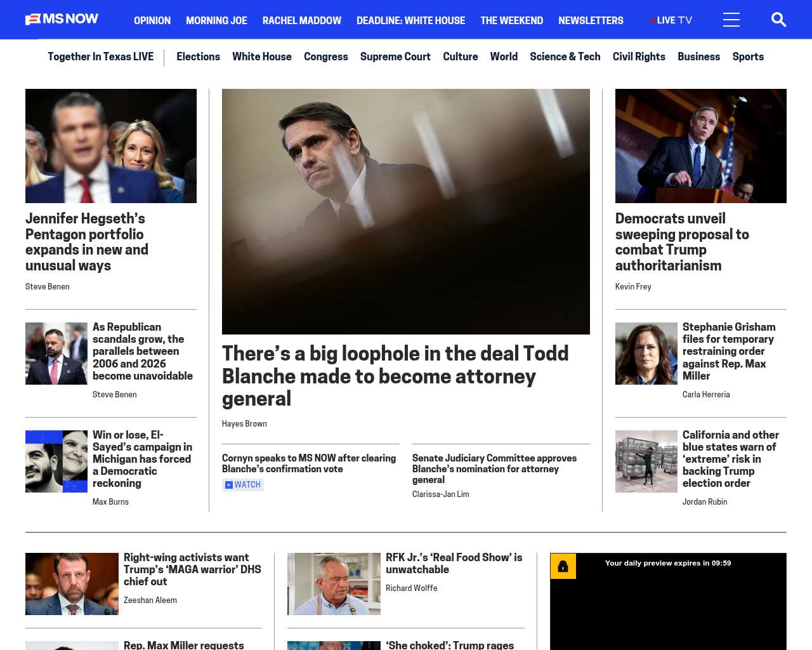Go to the World topic
The height and width of the screenshot is (650, 812).
(x=504, y=56)
